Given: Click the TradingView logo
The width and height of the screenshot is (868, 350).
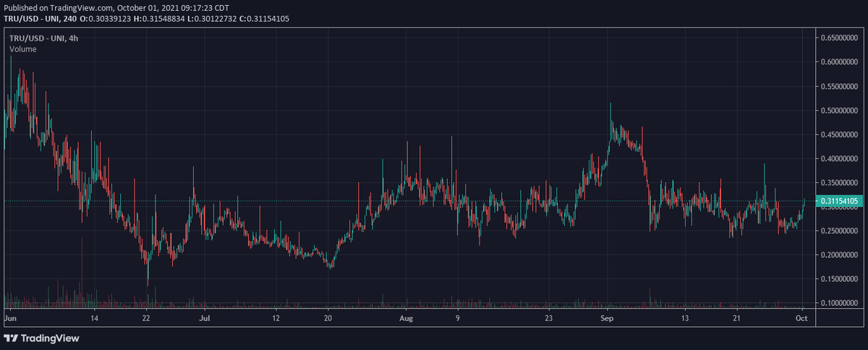Looking at the screenshot, I should (x=42, y=338).
